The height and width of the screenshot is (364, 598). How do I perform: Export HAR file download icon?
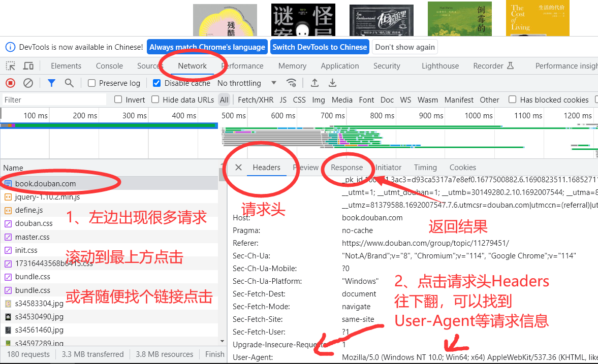click(333, 83)
